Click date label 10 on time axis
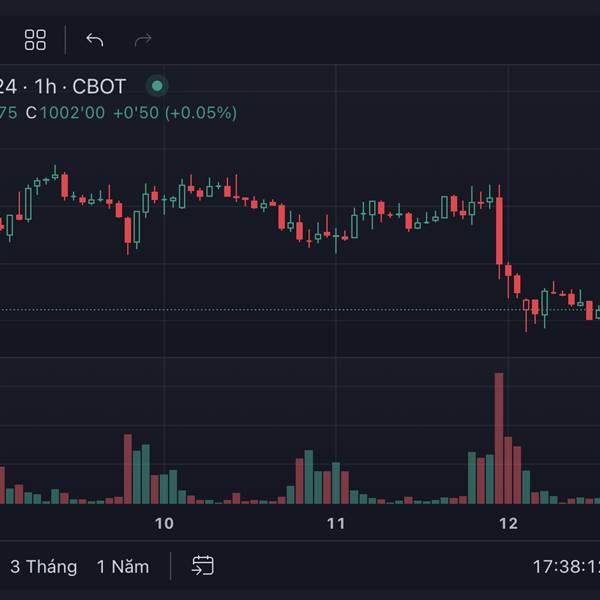600x600 pixels. click(x=164, y=523)
